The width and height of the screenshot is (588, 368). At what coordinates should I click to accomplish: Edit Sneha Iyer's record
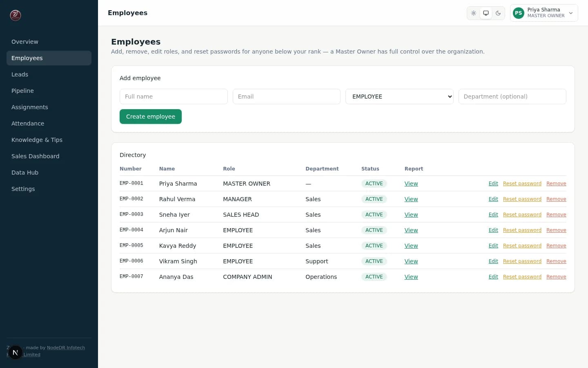493,215
